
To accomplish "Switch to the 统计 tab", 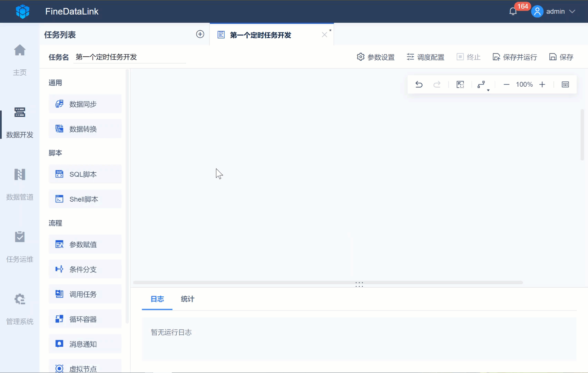I will pos(187,299).
